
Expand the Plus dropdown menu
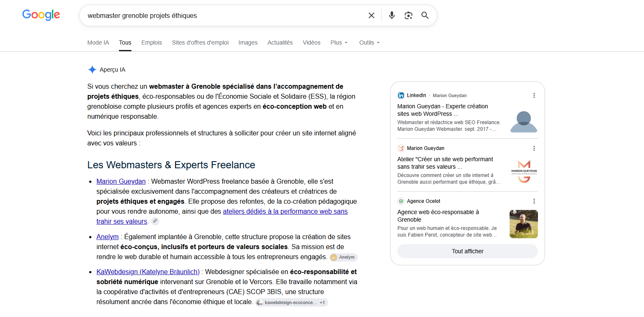click(339, 42)
